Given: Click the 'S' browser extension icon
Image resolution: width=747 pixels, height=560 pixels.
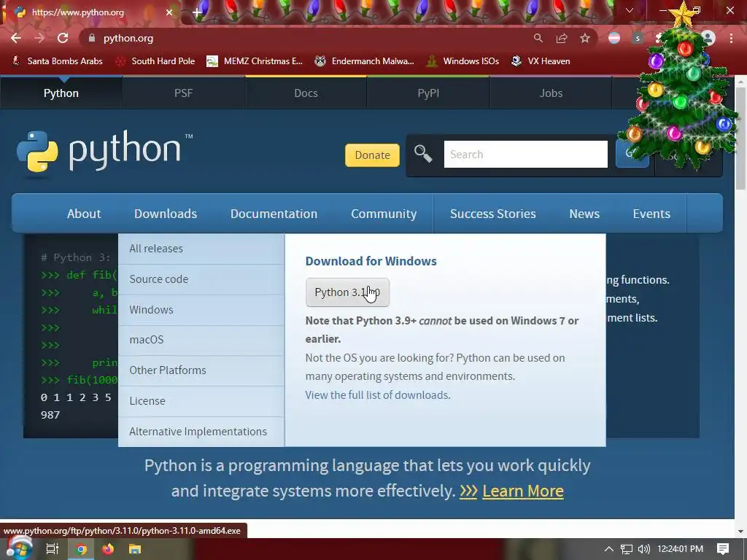Looking at the screenshot, I should click(638, 38).
